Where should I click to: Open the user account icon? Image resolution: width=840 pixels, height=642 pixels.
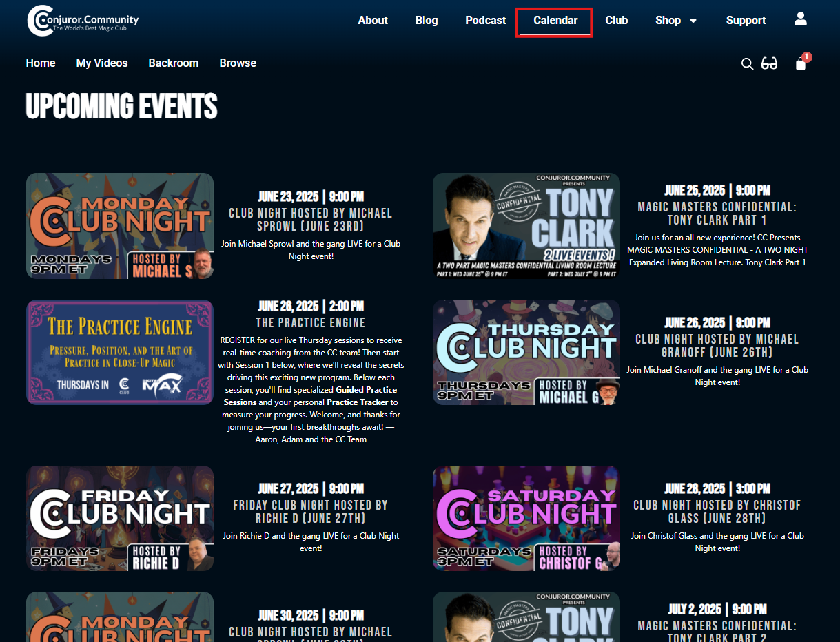coord(800,19)
